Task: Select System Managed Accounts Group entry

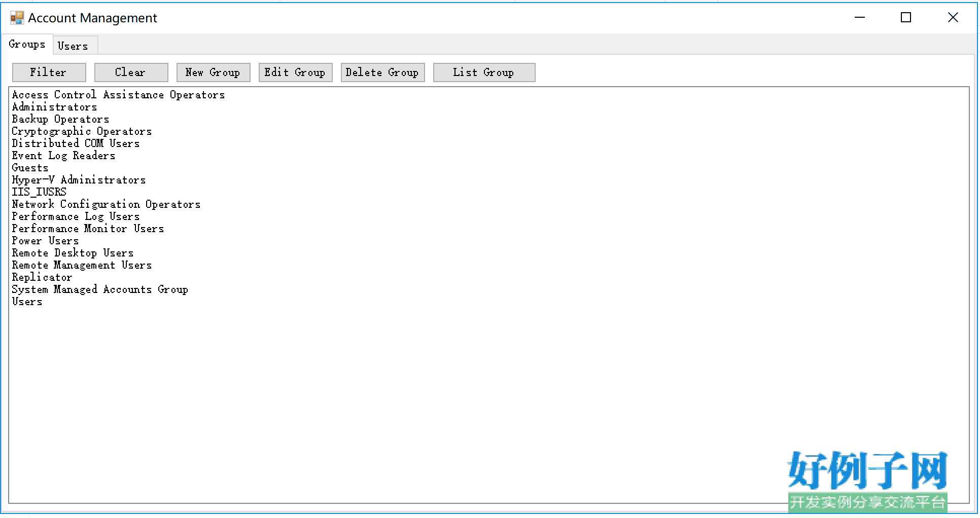Action: click(x=100, y=289)
